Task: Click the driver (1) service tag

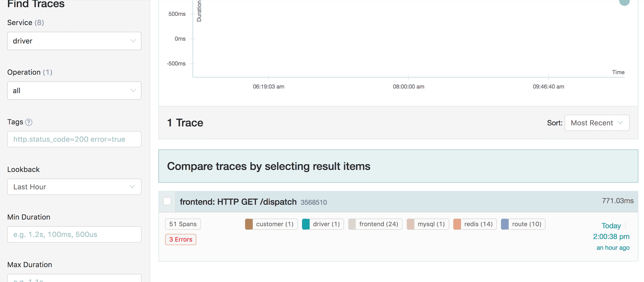Action: [x=326, y=224]
